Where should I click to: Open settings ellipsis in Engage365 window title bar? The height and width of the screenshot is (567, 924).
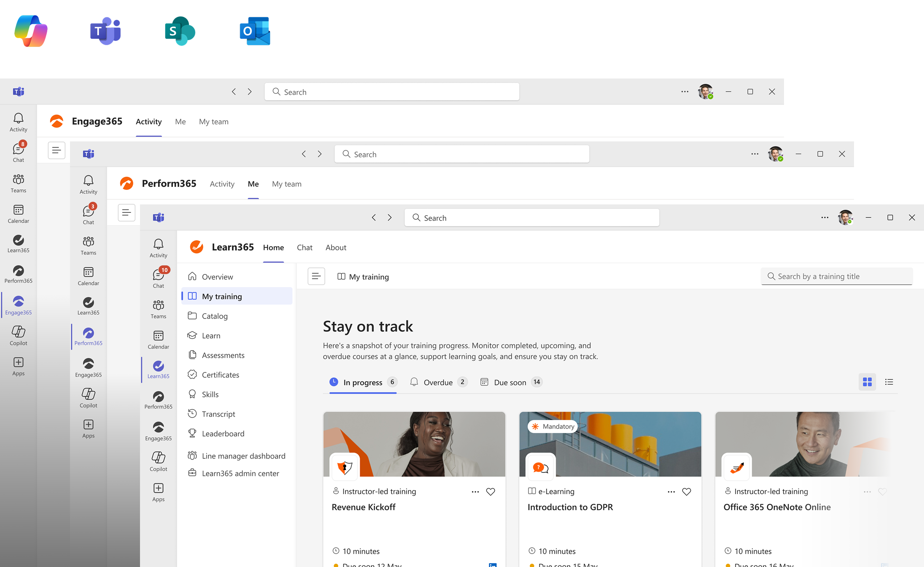(x=685, y=91)
